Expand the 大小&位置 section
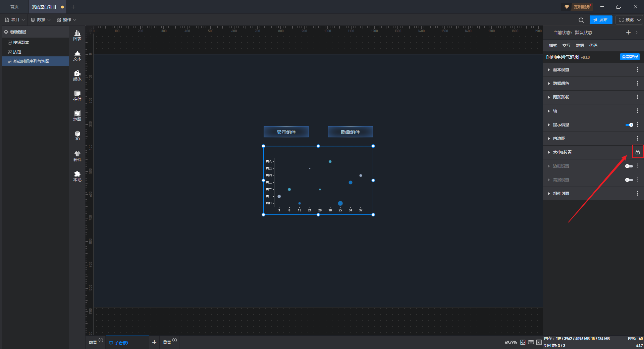Screen dimensions: 644x349 549,152
